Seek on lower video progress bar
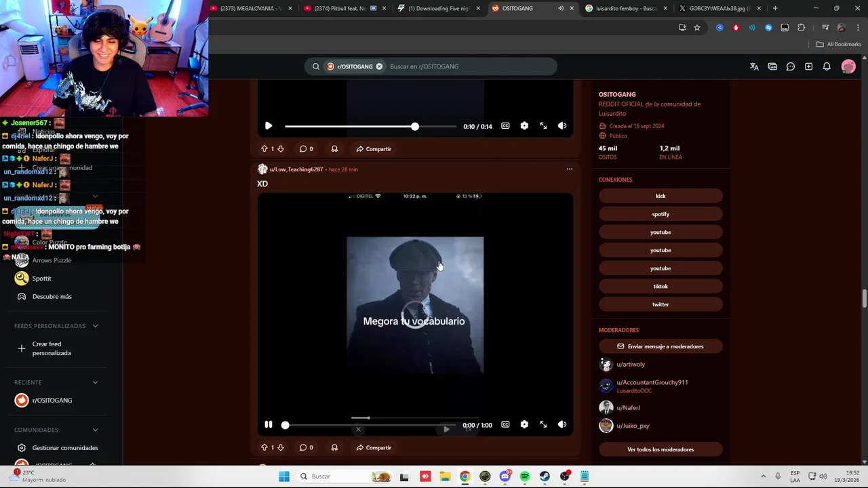Screen dimensions: 868x488 [x=371, y=425]
